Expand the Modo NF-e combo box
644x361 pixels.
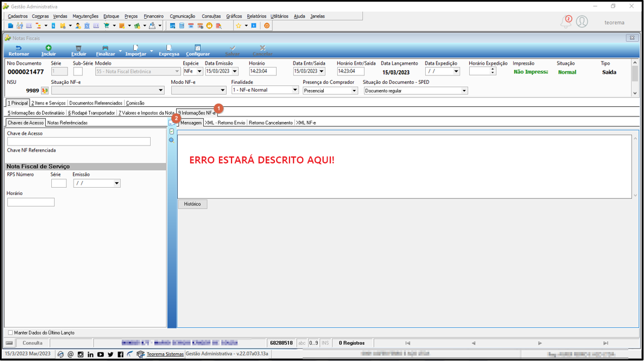click(222, 90)
